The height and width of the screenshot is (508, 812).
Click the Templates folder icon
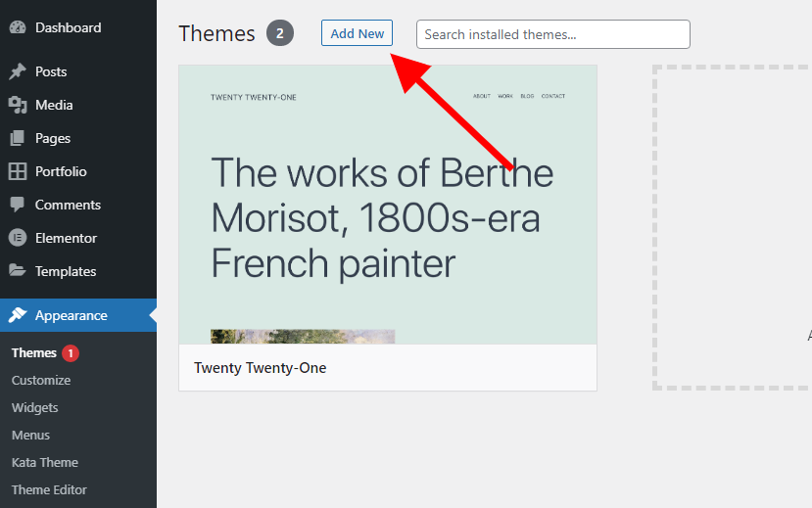[18, 270]
